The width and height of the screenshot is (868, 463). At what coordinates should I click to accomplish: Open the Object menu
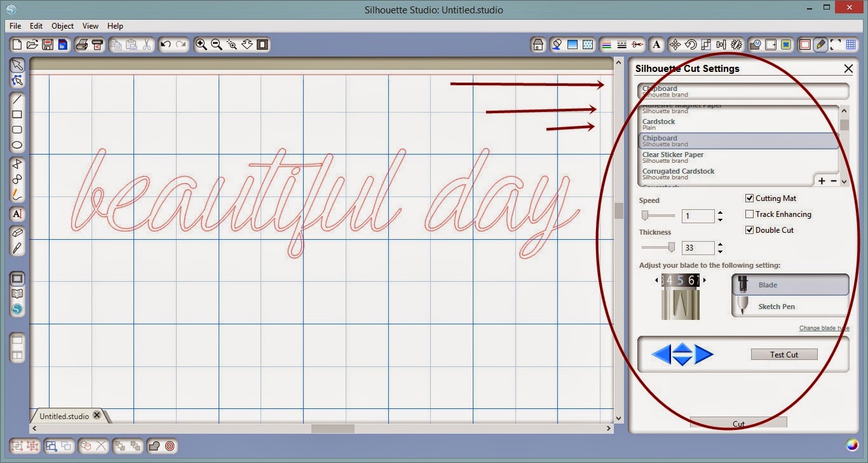[x=63, y=26]
